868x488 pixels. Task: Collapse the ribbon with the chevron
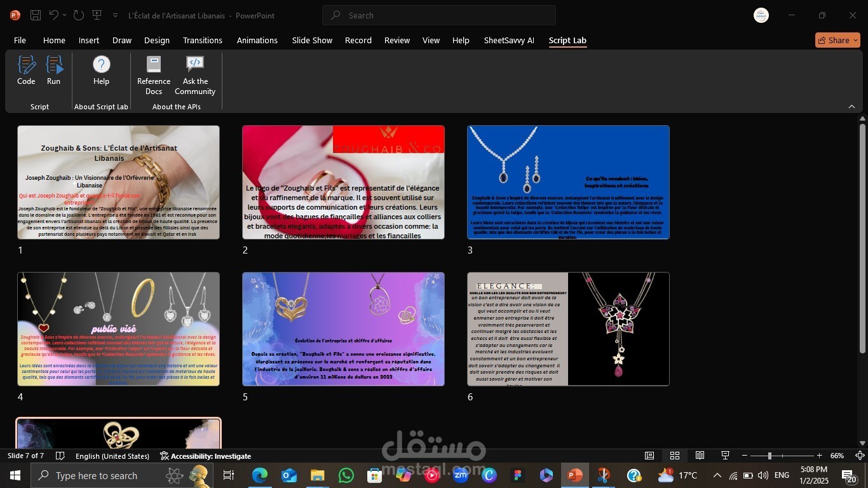[852, 107]
